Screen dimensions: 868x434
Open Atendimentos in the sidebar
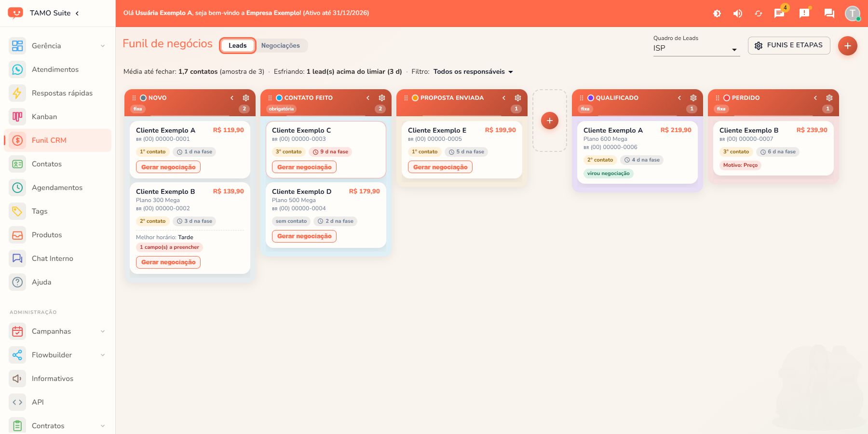(58, 69)
